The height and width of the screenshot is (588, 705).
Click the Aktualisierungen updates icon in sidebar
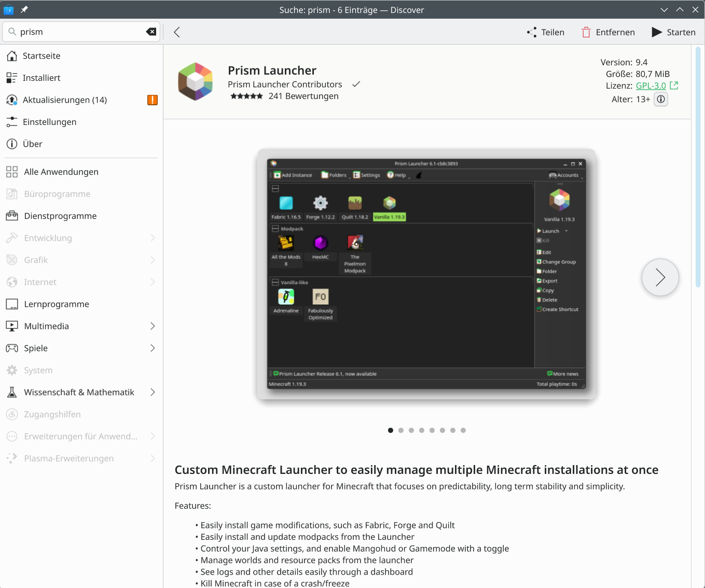12,100
